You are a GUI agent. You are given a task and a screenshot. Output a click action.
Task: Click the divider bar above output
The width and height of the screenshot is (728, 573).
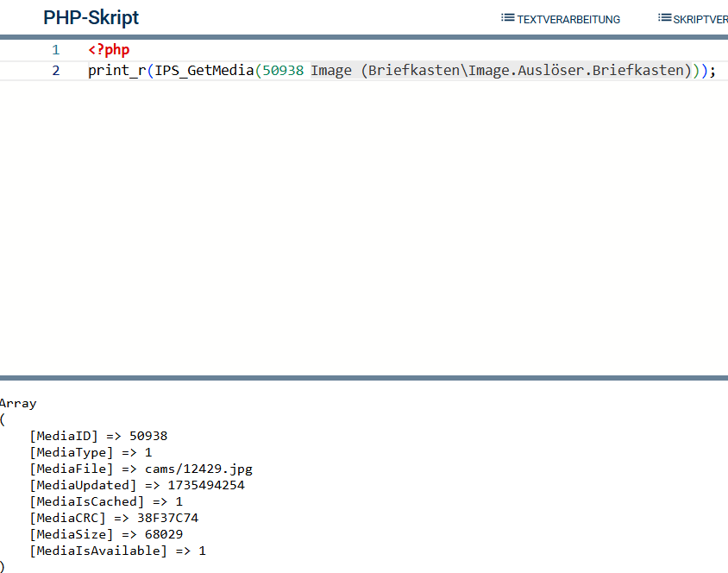(364, 378)
